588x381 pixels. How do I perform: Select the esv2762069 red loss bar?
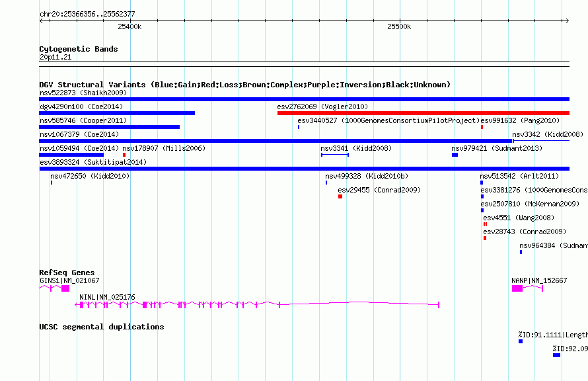click(x=423, y=113)
